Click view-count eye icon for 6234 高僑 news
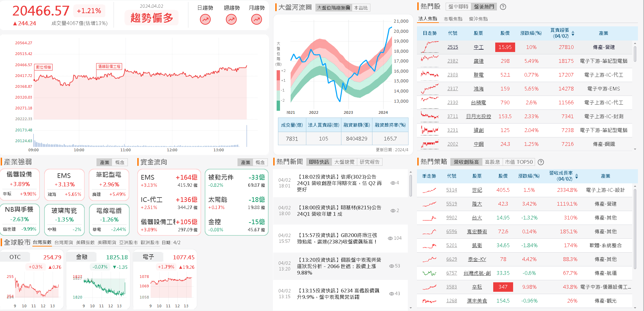This screenshot has height=311, width=644. coord(392,294)
